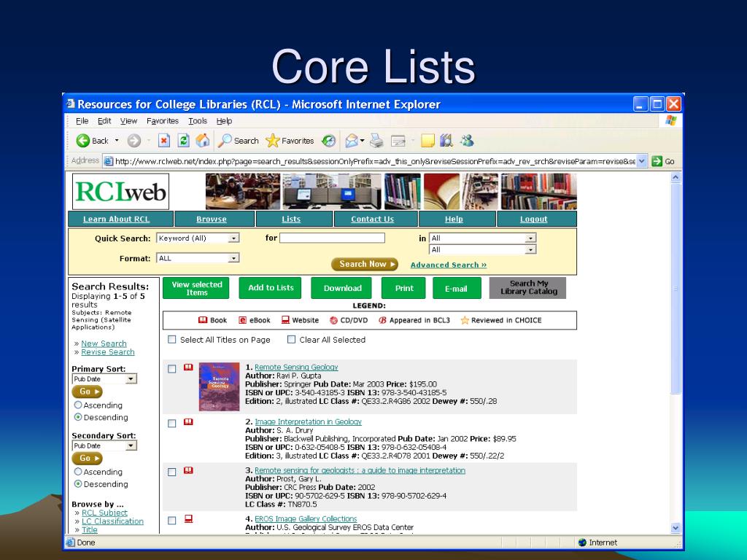Open the Primary Sort Pub Date dropdown
Viewport: 747px width, 560px height.
click(x=104, y=379)
